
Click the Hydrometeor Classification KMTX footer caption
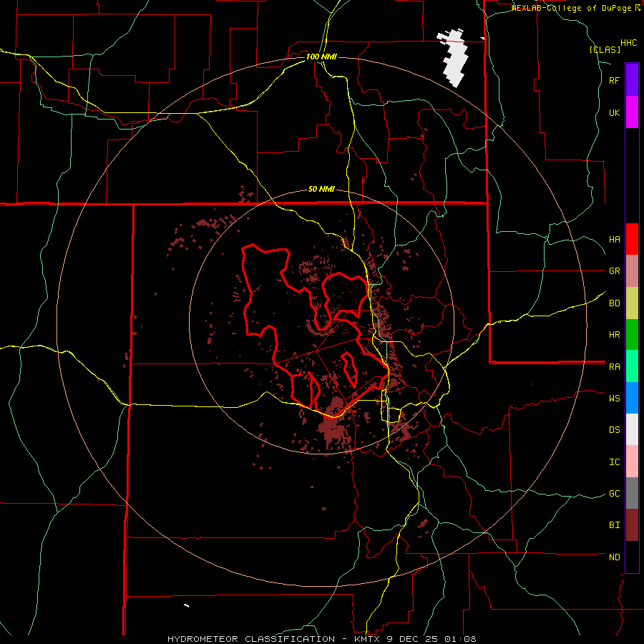[321, 639]
